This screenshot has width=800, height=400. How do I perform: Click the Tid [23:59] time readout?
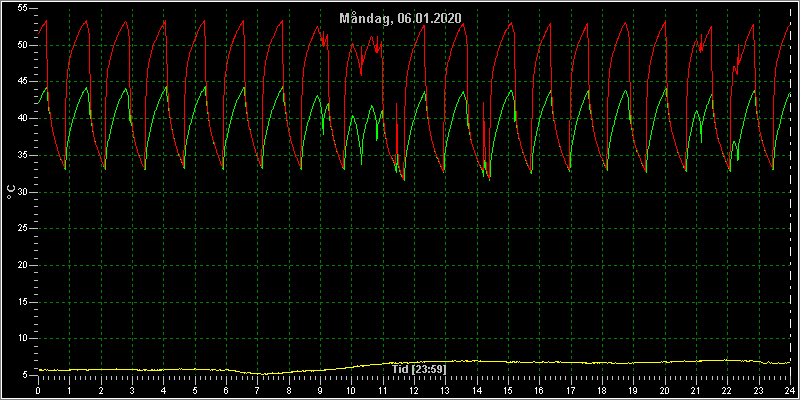tap(419, 369)
